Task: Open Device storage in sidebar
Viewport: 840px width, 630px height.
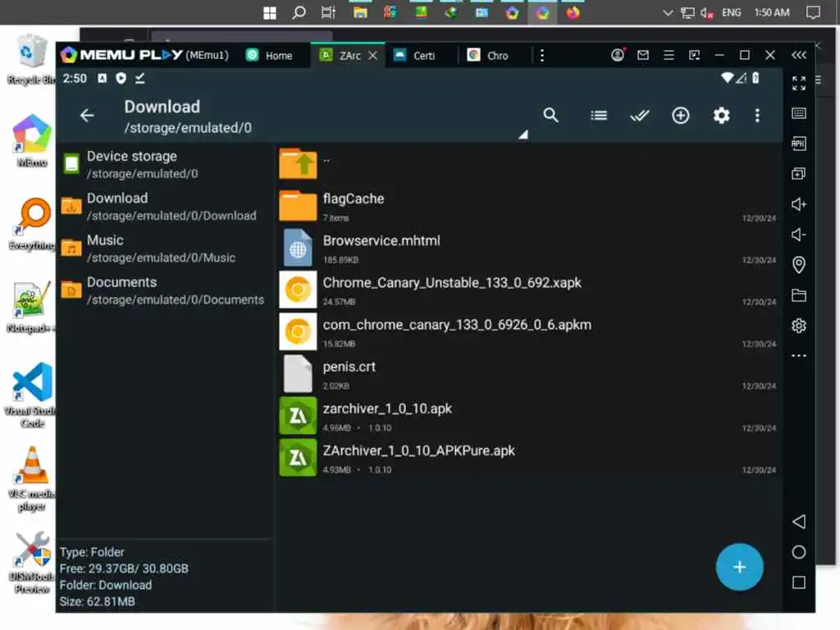Action: click(x=166, y=164)
